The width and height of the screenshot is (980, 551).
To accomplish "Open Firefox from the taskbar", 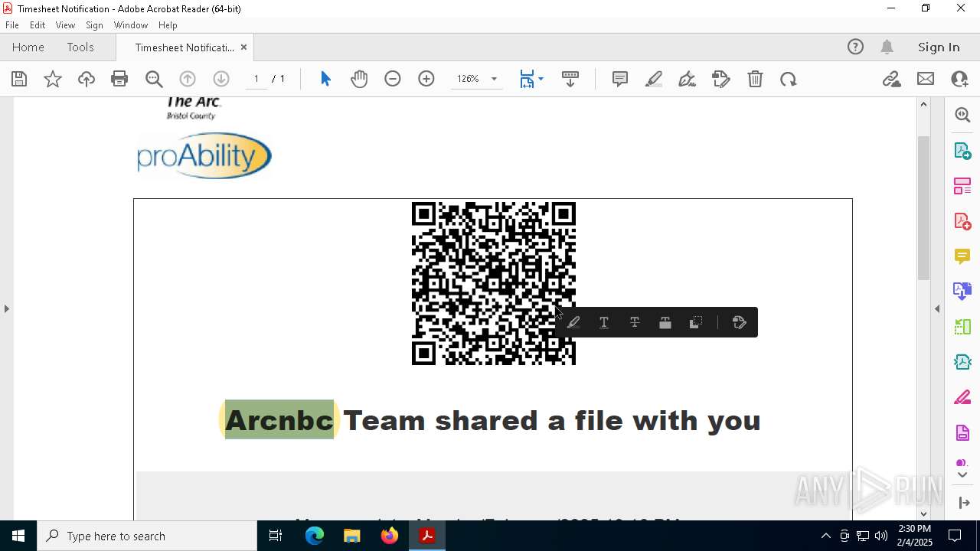I will (x=390, y=536).
